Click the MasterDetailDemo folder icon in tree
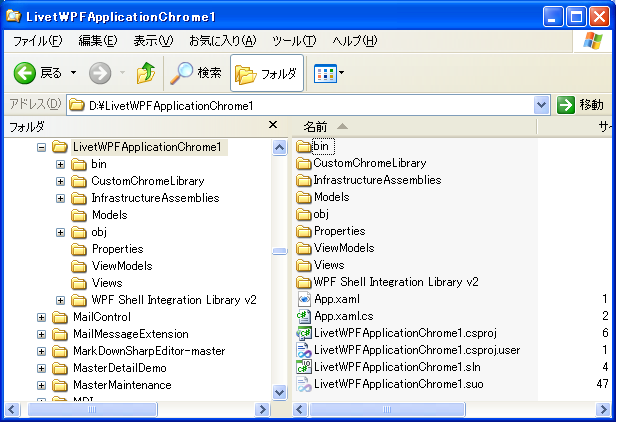This screenshot has width=617, height=423. pos(60,368)
